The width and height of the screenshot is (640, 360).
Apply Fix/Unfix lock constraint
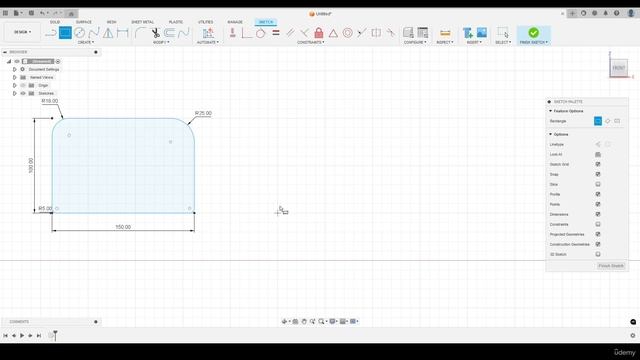pyautogui.click(x=319, y=33)
